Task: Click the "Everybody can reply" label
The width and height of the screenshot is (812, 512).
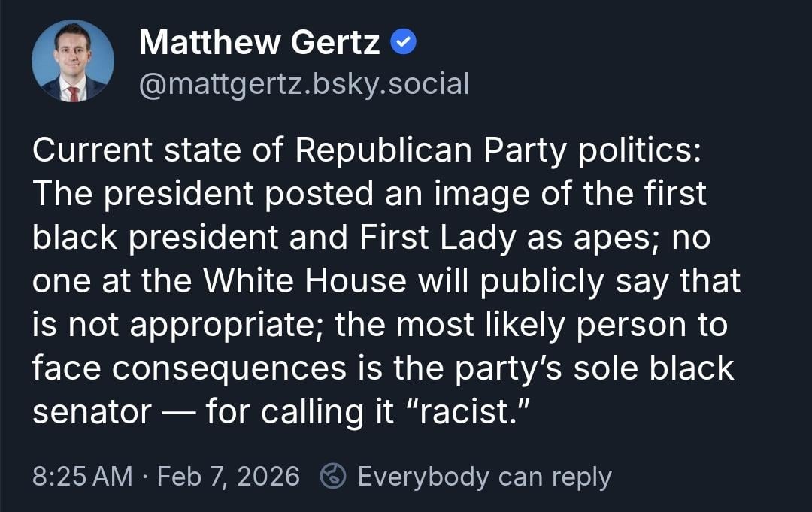Action: point(484,477)
